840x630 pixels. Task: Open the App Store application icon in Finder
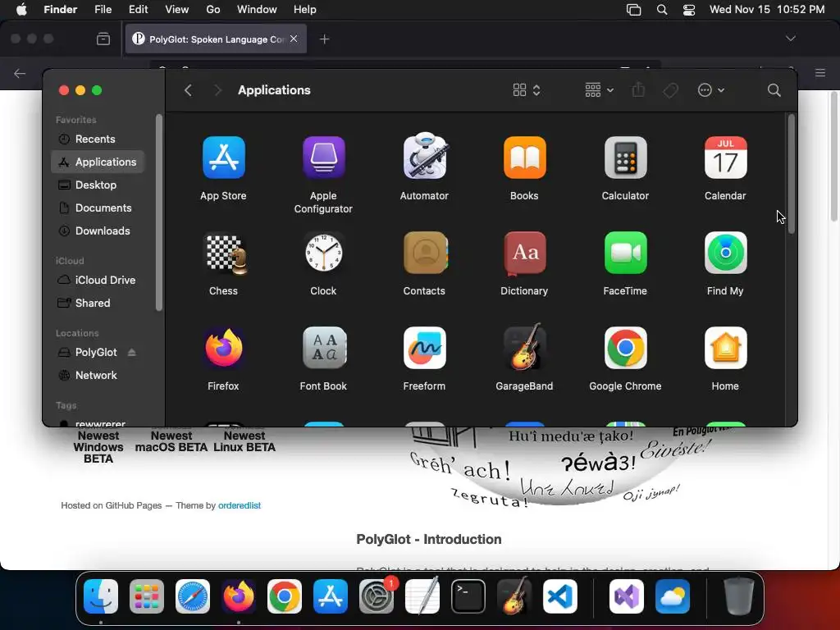tap(223, 157)
